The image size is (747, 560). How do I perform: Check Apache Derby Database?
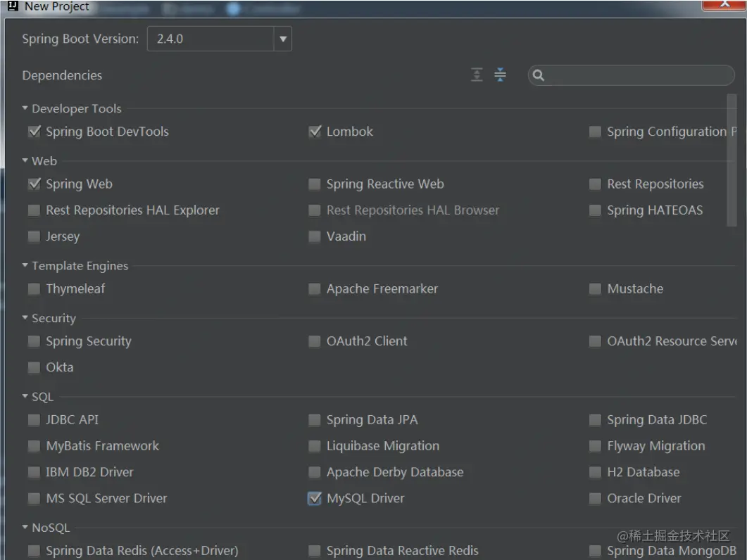click(315, 472)
